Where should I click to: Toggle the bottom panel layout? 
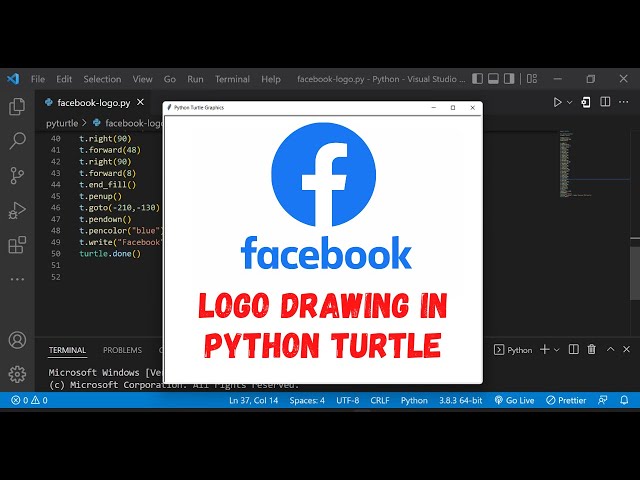493,78
